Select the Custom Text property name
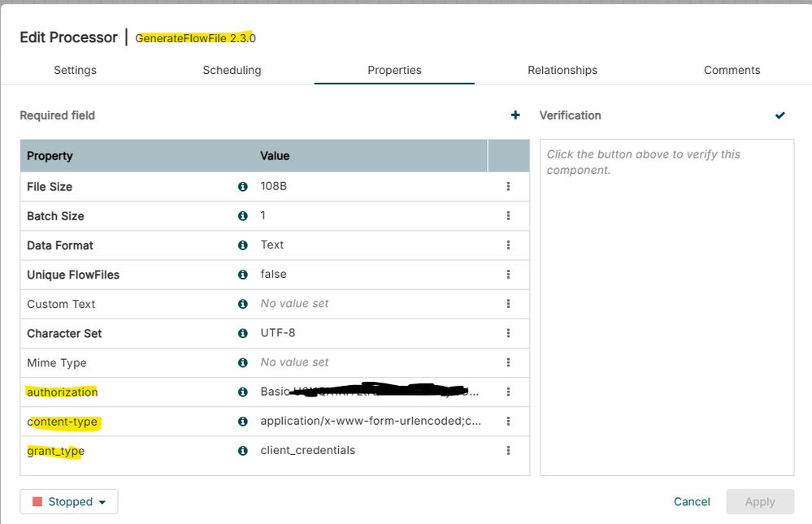The image size is (812, 524). point(61,305)
